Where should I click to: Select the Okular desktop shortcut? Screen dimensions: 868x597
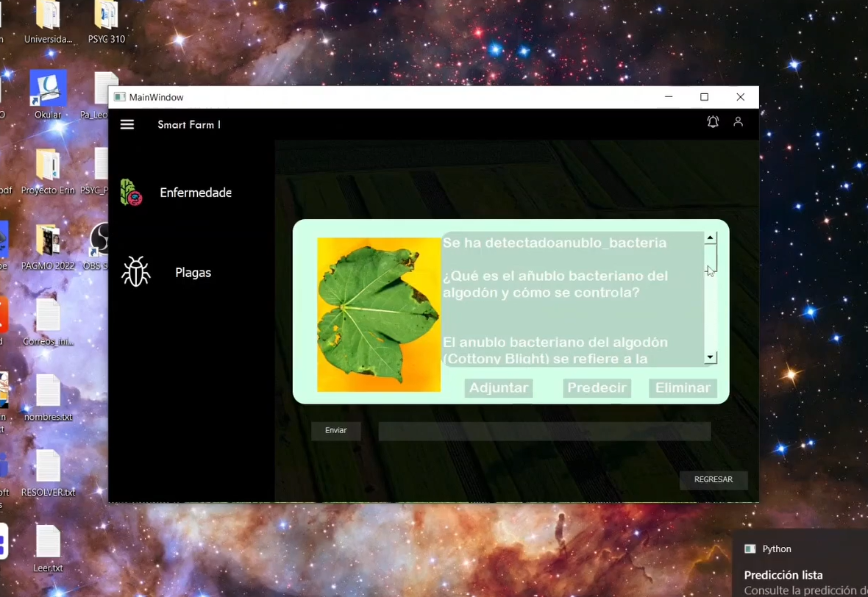pos(48,95)
